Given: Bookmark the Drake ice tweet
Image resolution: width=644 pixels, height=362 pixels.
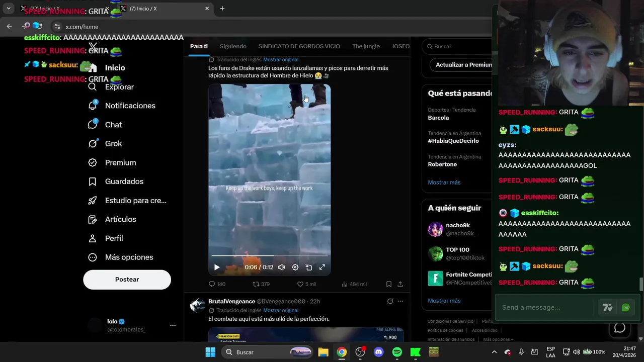Looking at the screenshot, I should point(389,284).
